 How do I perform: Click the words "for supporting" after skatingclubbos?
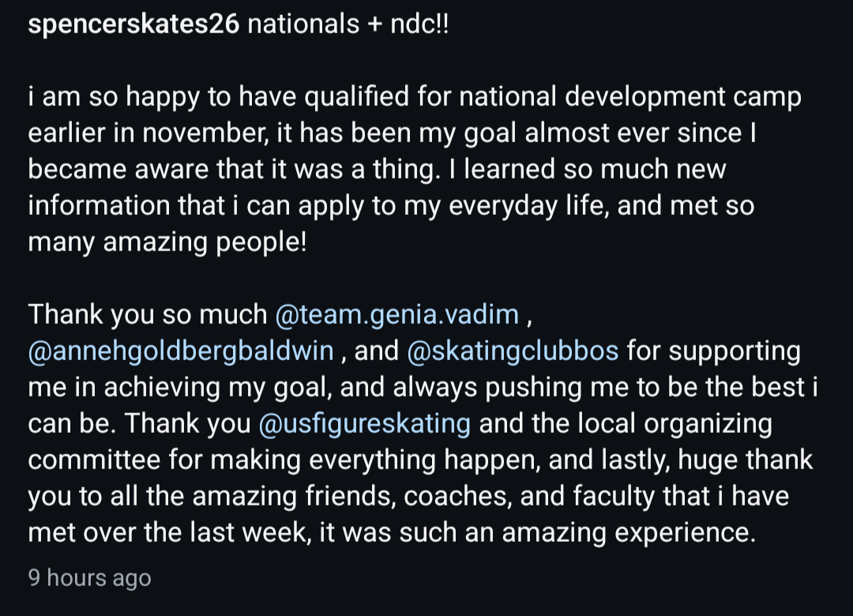click(x=714, y=351)
